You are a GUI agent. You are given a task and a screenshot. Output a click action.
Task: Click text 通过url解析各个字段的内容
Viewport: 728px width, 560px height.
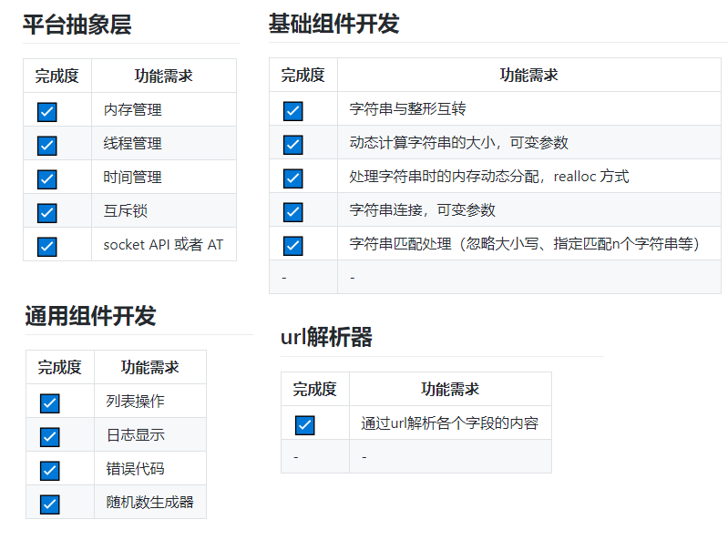[x=450, y=423]
